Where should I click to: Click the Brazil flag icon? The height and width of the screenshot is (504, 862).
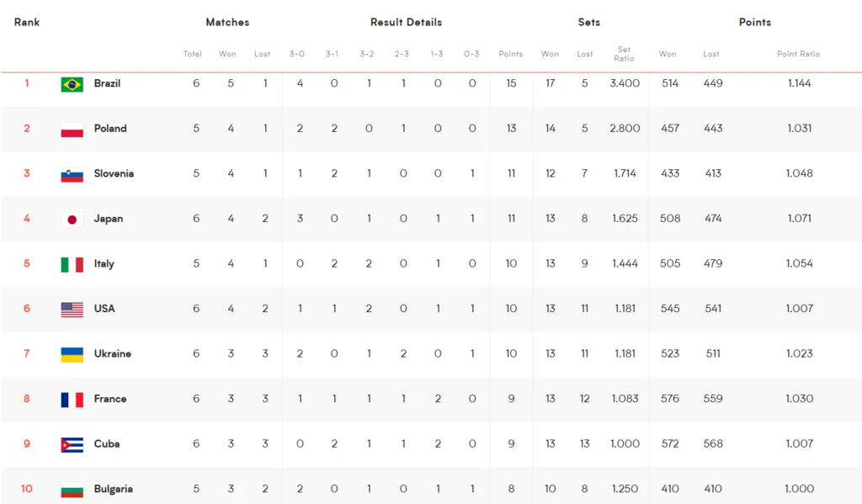[72, 84]
